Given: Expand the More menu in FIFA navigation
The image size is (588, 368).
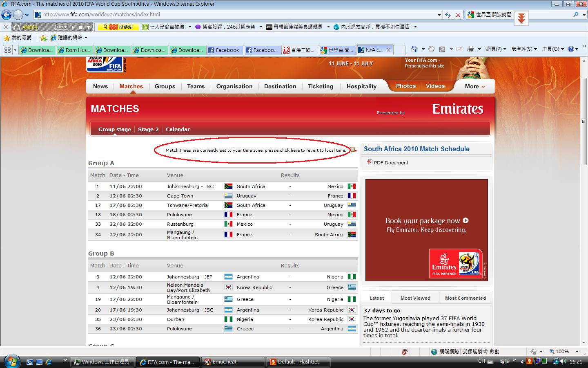Looking at the screenshot, I should click(x=474, y=86).
